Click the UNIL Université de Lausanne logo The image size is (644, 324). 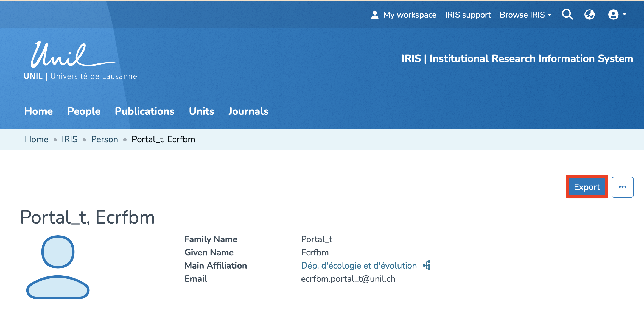tap(80, 61)
